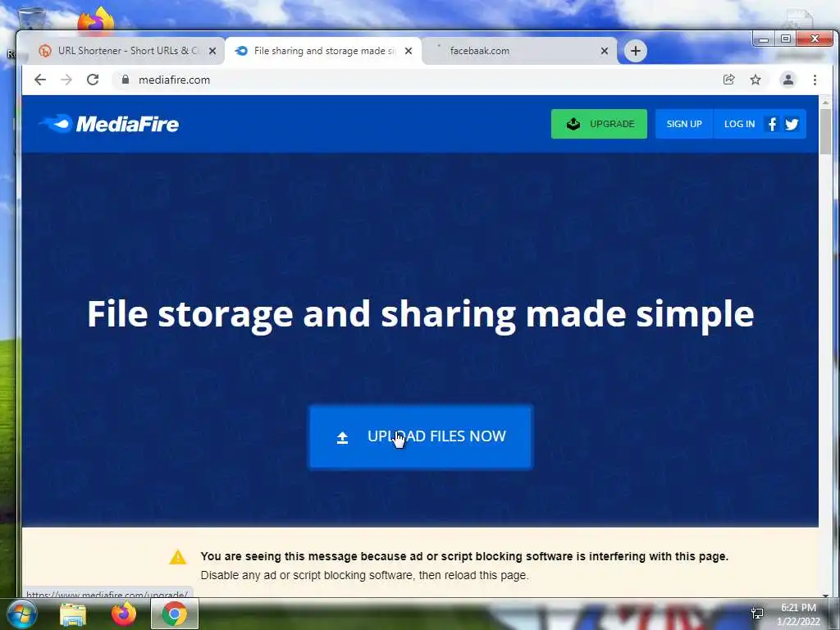Maximize the Chrome window
Image resolution: width=840 pixels, height=630 pixels.
tap(786, 39)
